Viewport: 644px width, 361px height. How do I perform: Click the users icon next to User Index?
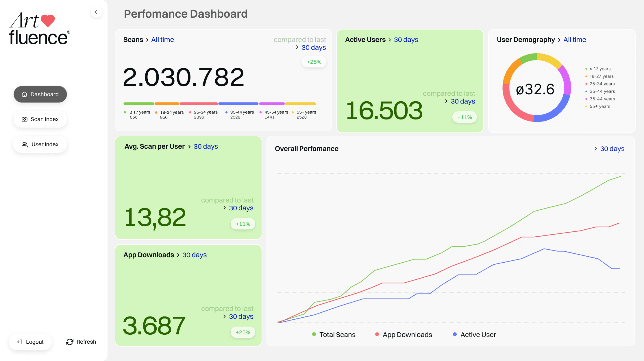(x=25, y=145)
